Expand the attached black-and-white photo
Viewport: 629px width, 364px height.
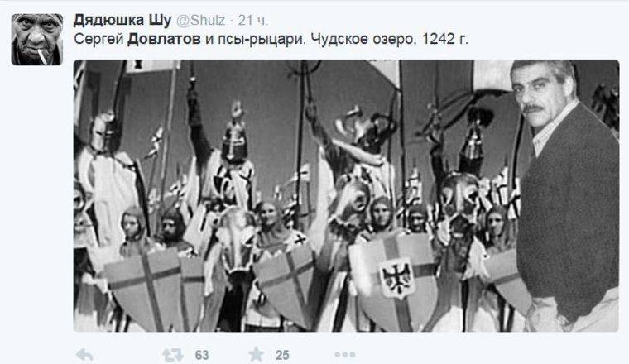click(x=346, y=195)
